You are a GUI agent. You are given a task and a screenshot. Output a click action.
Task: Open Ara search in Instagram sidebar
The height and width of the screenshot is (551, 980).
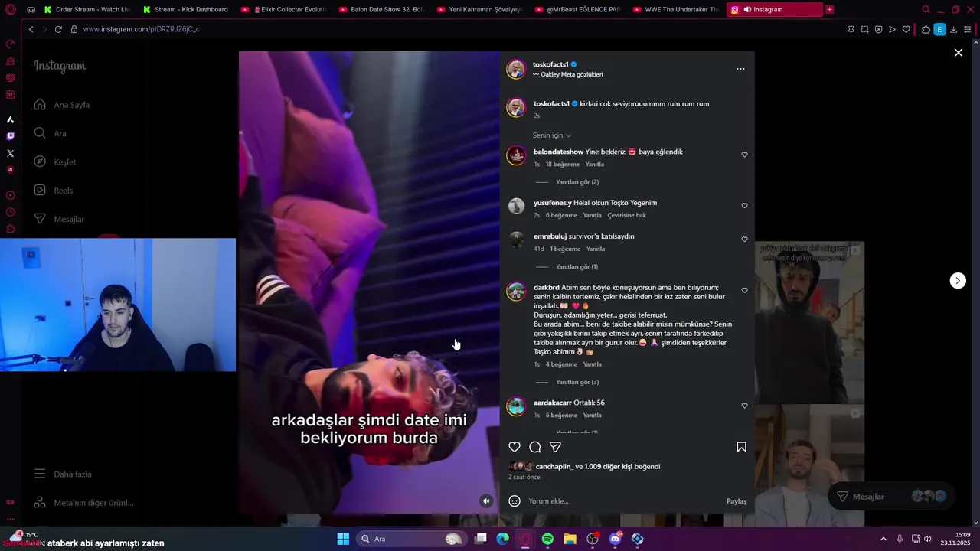[50, 133]
